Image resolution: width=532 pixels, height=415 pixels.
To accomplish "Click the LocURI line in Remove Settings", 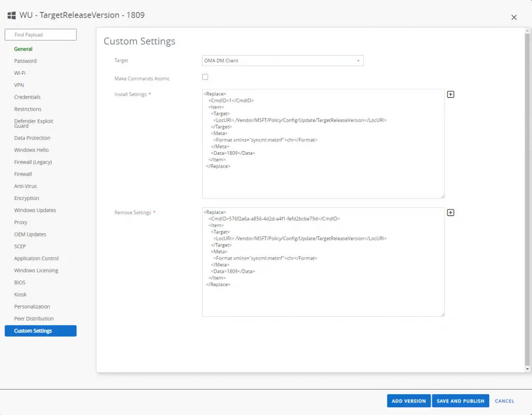I will point(300,238).
